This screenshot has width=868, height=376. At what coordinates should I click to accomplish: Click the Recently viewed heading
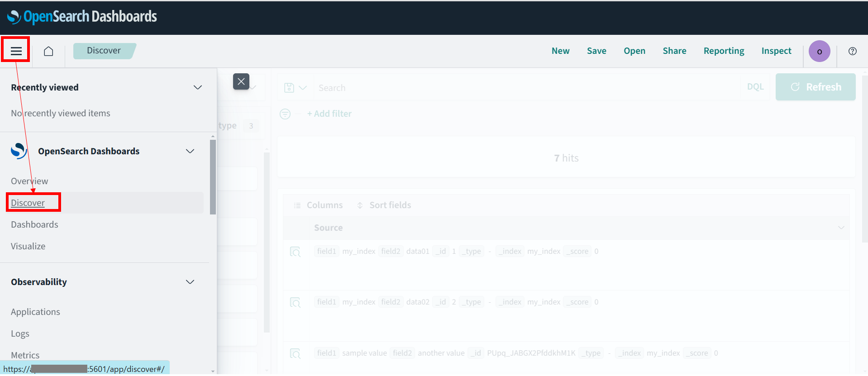[45, 87]
